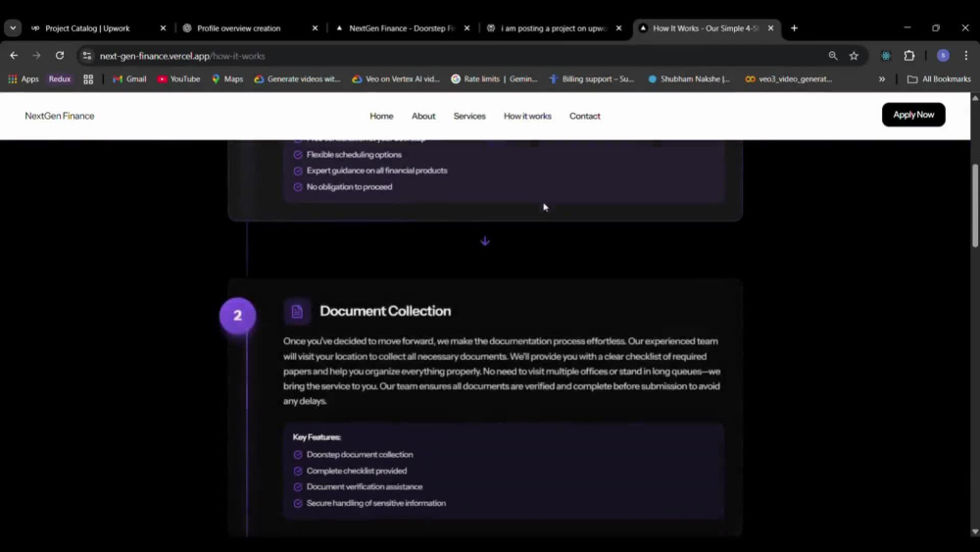The height and width of the screenshot is (552, 980).
Task: Reload the current page
Action: (60, 56)
